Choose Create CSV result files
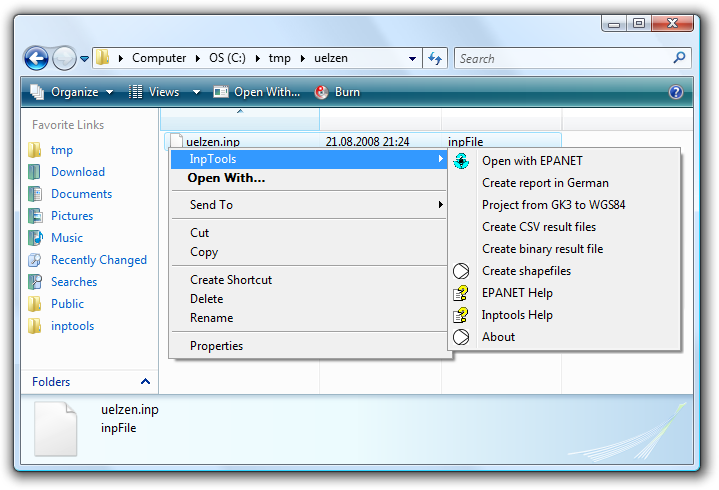Viewport: 719px width, 490px height. [564, 227]
